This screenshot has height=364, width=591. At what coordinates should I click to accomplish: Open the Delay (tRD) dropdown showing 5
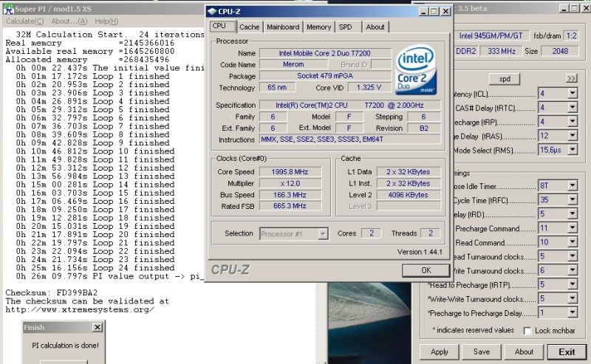572,213
